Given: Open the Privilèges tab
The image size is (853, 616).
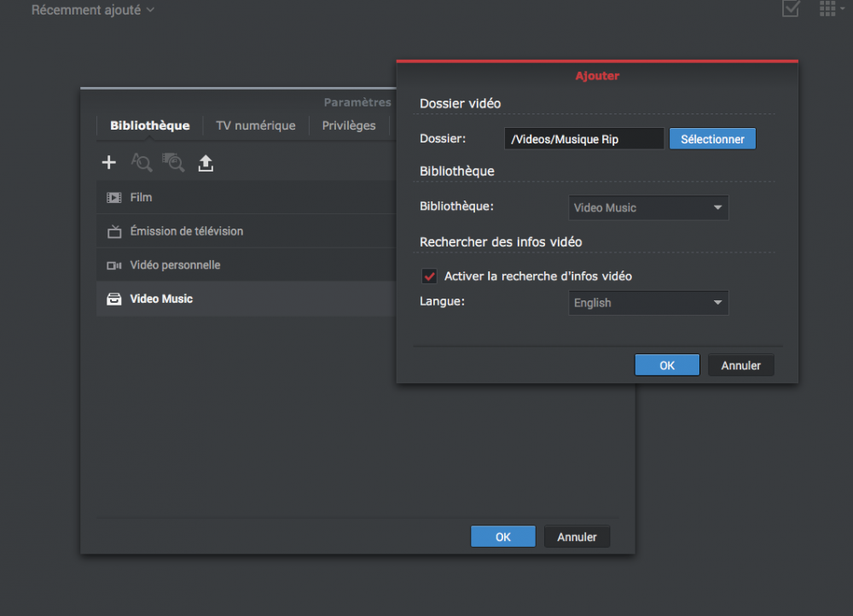Looking at the screenshot, I should tap(349, 125).
